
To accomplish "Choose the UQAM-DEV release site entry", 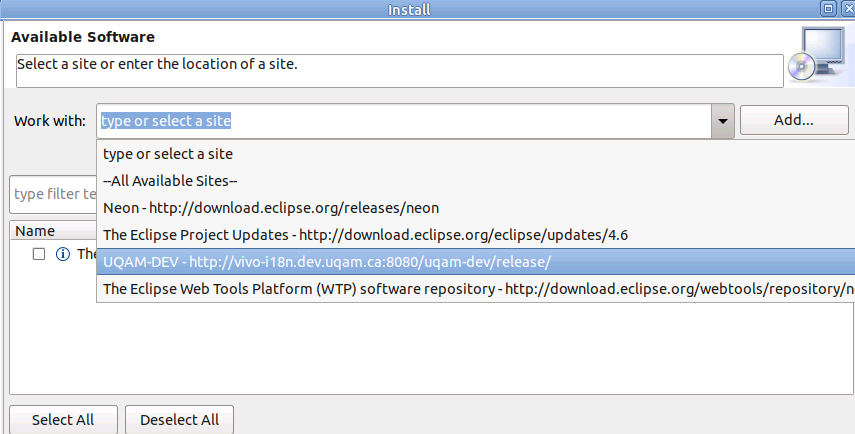I will [475, 262].
